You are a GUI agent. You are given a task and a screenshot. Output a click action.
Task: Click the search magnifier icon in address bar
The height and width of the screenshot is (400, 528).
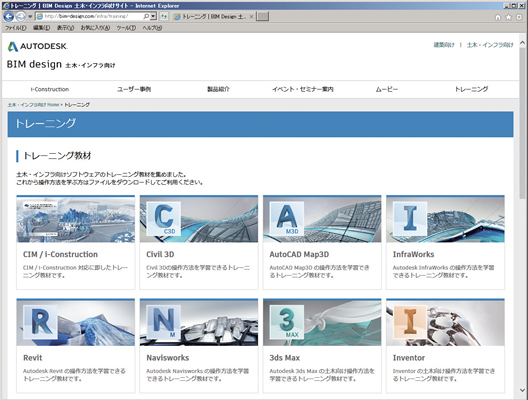pyautogui.click(x=146, y=16)
